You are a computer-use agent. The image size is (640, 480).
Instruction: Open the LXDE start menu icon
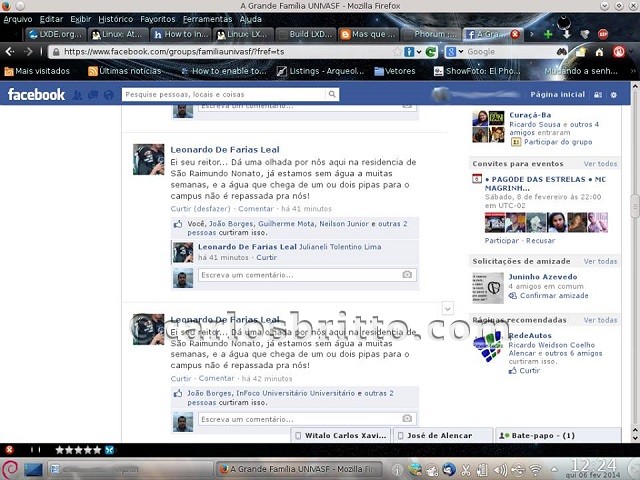[10, 468]
